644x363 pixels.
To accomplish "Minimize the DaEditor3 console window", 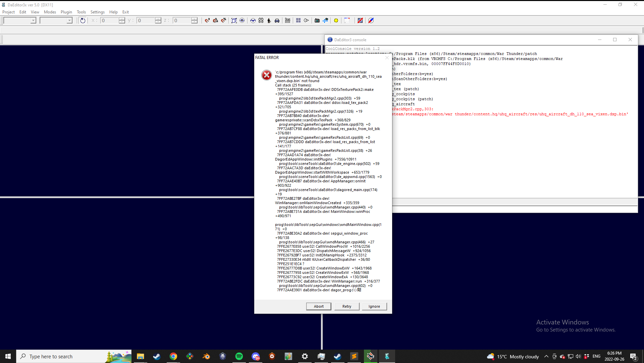I will 600,40.
